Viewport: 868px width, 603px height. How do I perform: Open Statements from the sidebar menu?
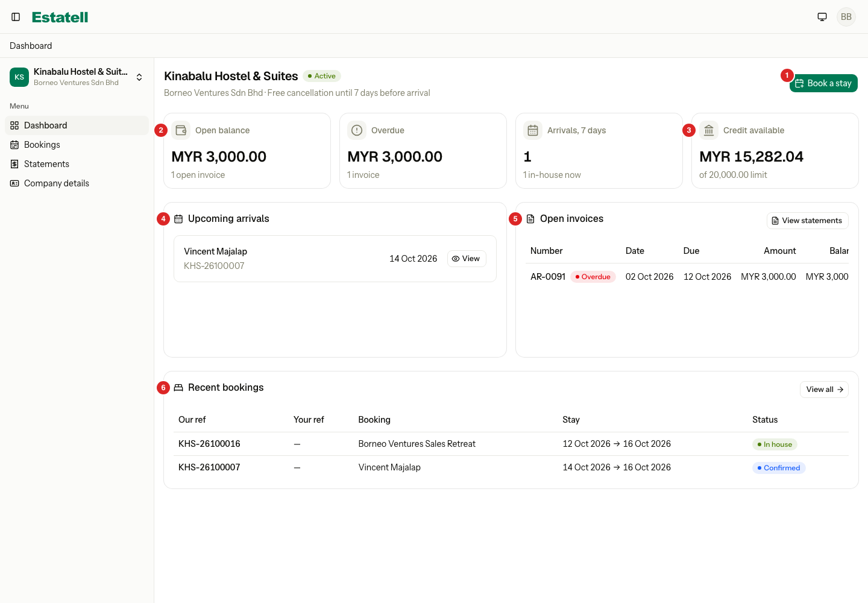pyautogui.click(x=77, y=164)
